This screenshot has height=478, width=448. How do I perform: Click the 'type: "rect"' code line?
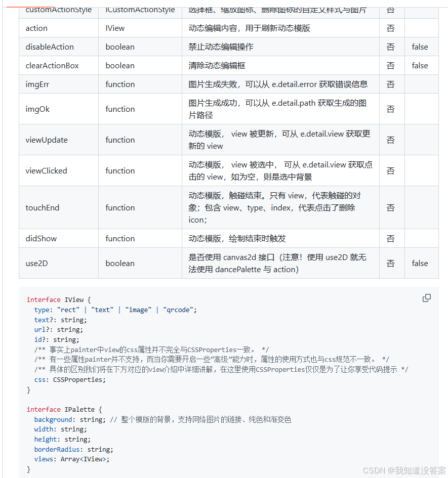115,310
